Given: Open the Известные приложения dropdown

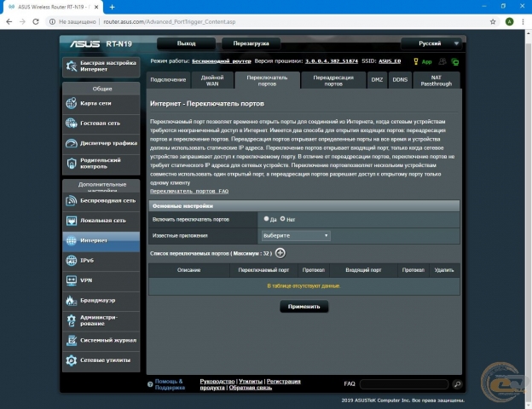Looking at the screenshot, I should 296,235.
